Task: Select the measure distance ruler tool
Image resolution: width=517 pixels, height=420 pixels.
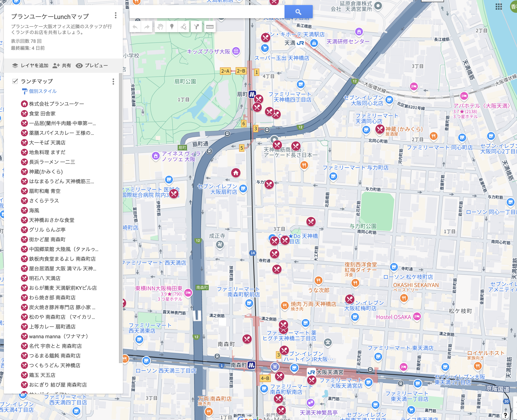Action: (210, 27)
